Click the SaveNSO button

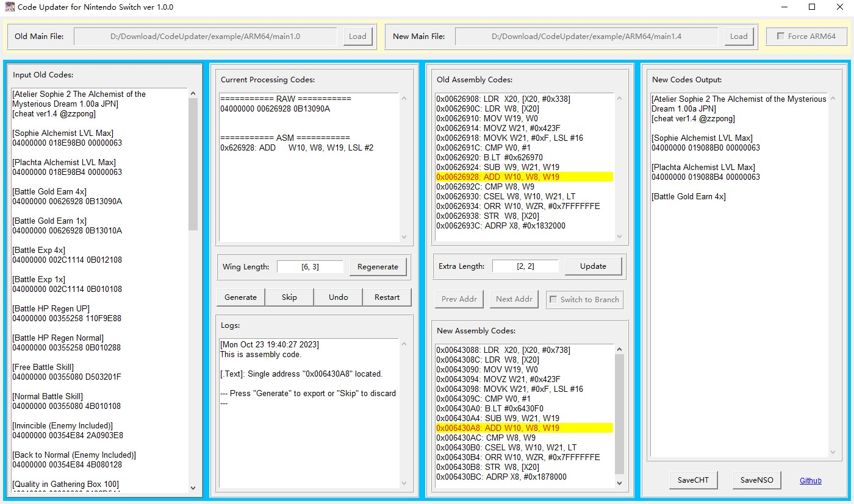coord(757,480)
